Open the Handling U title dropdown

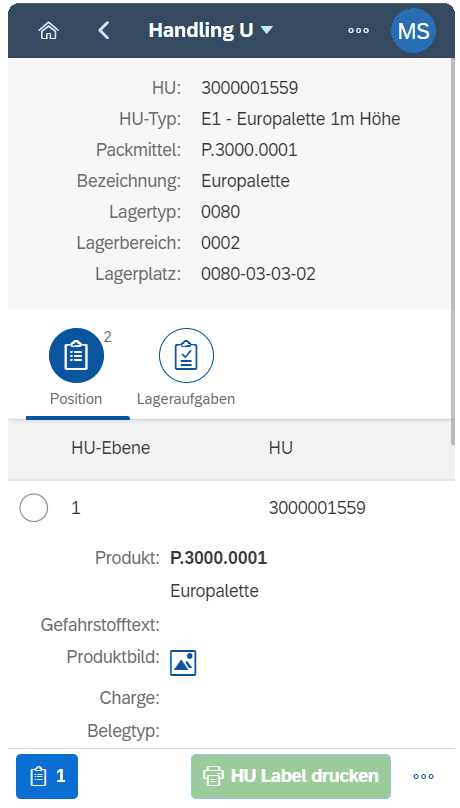(x=211, y=30)
